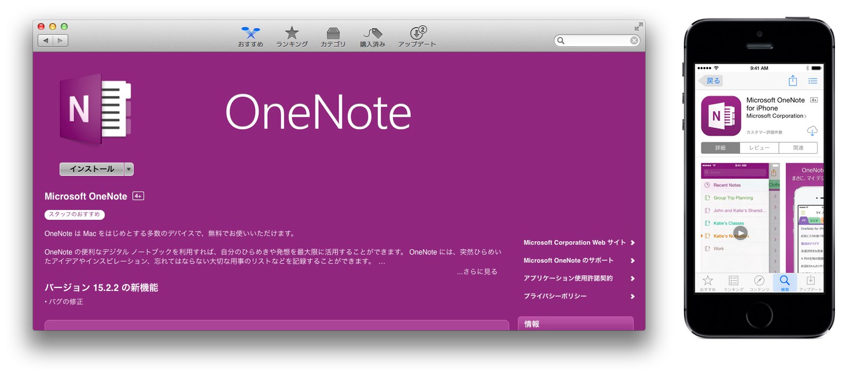Click the スタッフのおすすめ badge
The width and height of the screenshot is (868, 376).
point(75,215)
